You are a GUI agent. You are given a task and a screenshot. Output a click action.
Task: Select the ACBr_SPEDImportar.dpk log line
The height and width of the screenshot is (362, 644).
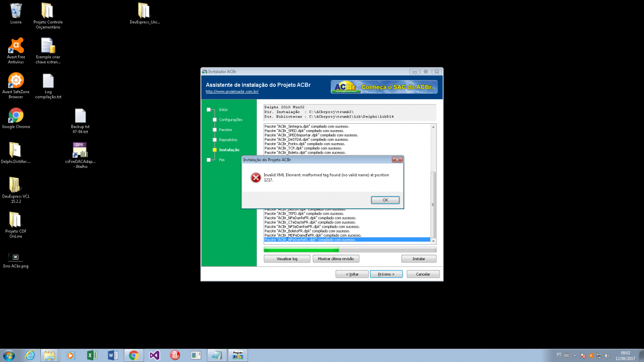pyautogui.click(x=347, y=135)
